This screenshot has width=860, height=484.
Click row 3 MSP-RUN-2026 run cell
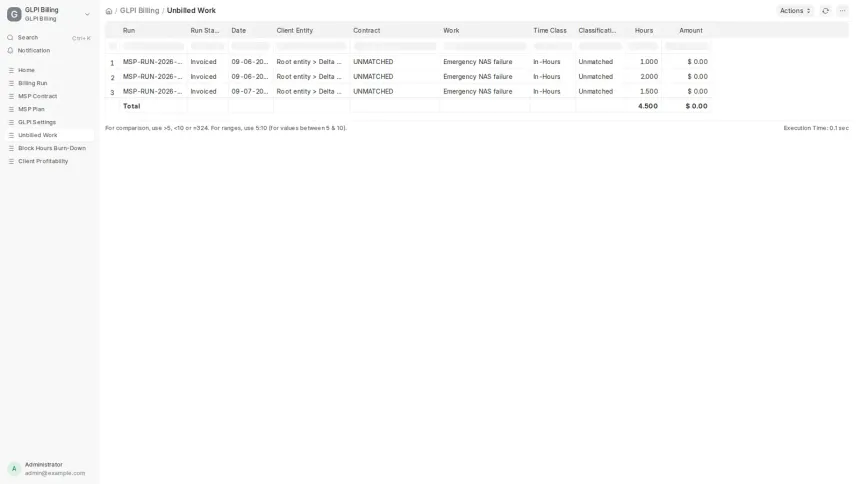(x=153, y=92)
